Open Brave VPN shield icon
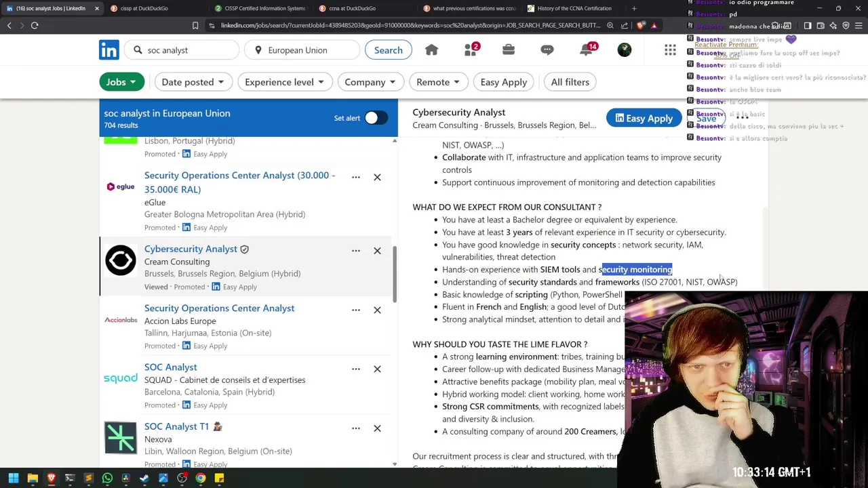The width and height of the screenshot is (868, 488). [x=846, y=26]
